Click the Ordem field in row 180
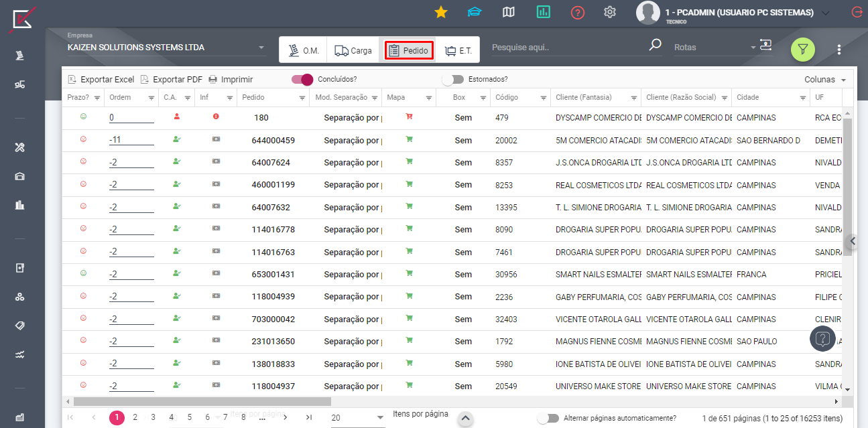This screenshot has height=428, width=868. coord(131,118)
